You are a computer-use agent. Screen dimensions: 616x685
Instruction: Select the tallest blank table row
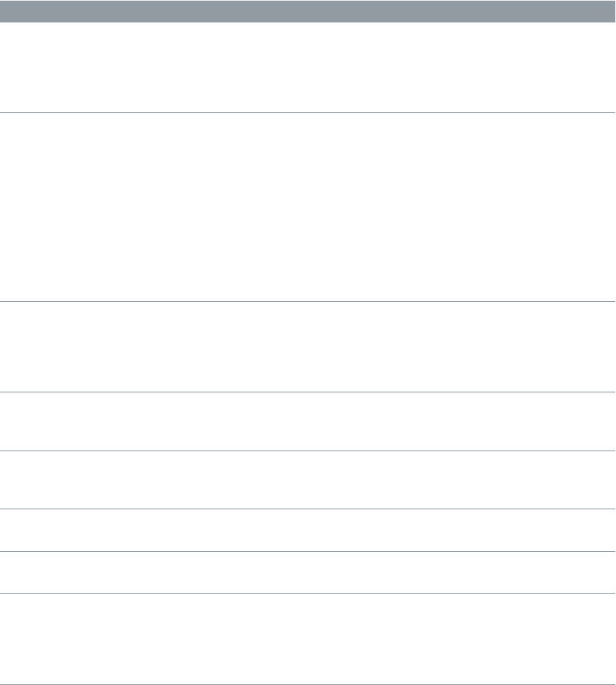[307, 207]
